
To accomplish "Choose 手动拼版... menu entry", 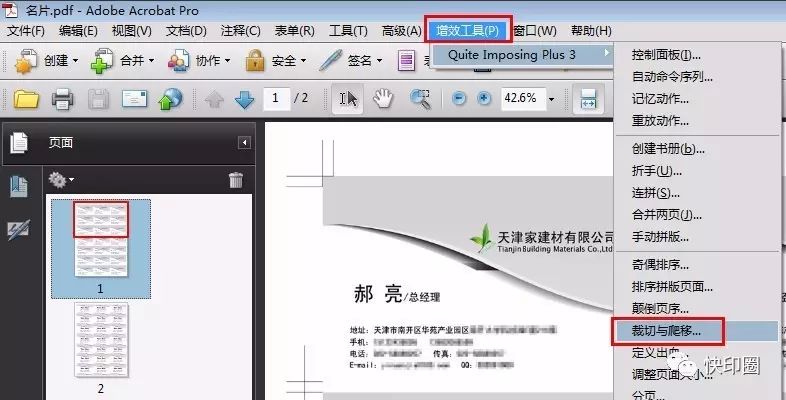I will click(660, 237).
